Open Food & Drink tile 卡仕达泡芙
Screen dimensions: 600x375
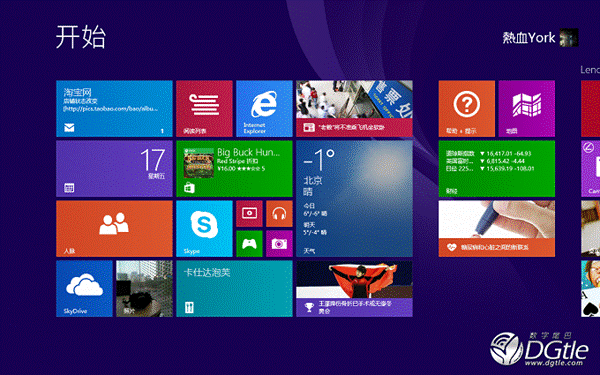click(234, 289)
